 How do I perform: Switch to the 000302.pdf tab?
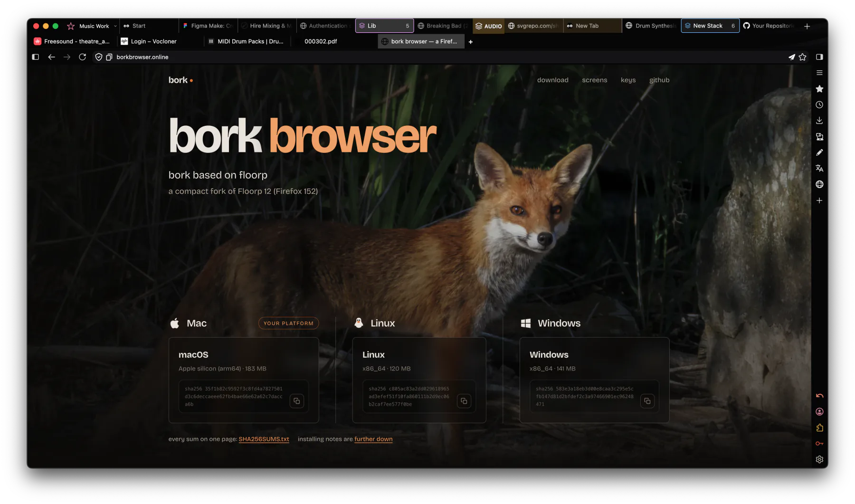(334, 41)
